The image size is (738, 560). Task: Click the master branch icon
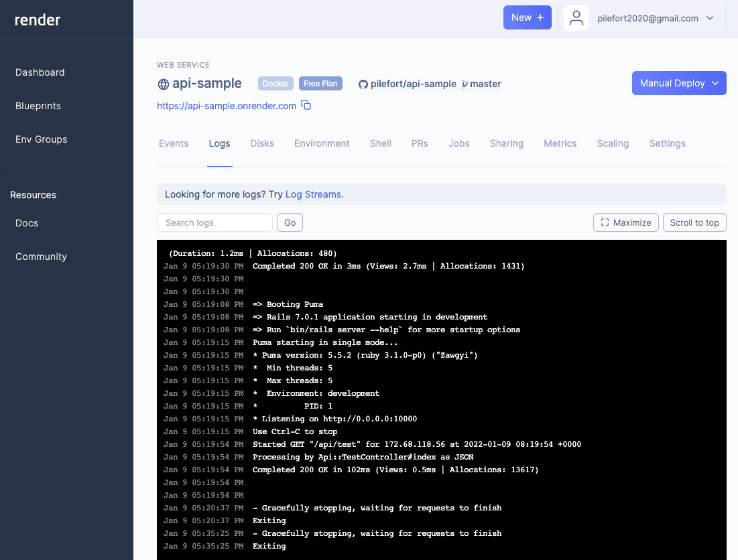(465, 84)
